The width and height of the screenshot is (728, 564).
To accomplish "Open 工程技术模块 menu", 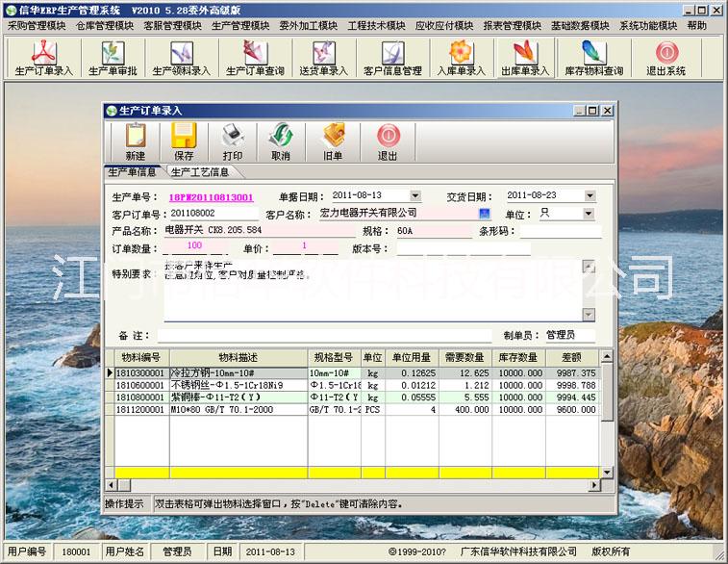I will coord(377,26).
